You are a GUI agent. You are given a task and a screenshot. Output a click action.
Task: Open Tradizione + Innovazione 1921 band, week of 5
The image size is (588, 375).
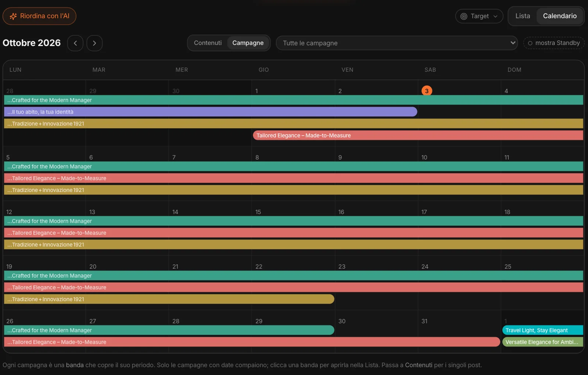pos(294,190)
